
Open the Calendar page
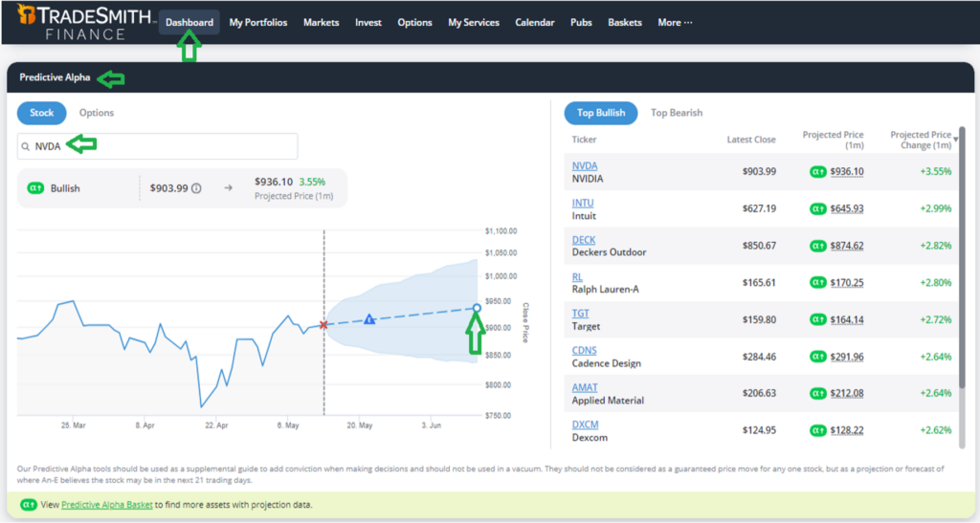point(534,22)
